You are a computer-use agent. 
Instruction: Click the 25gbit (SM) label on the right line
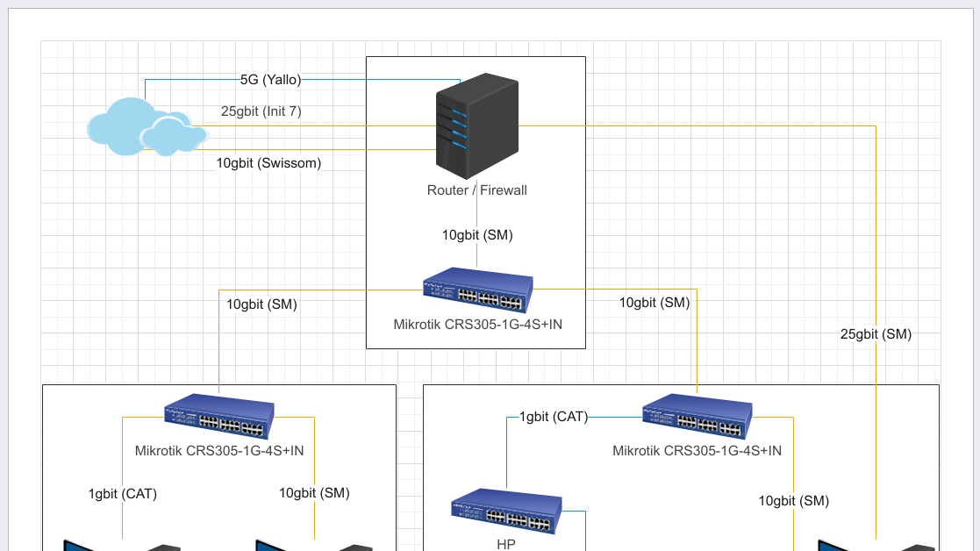(876, 334)
